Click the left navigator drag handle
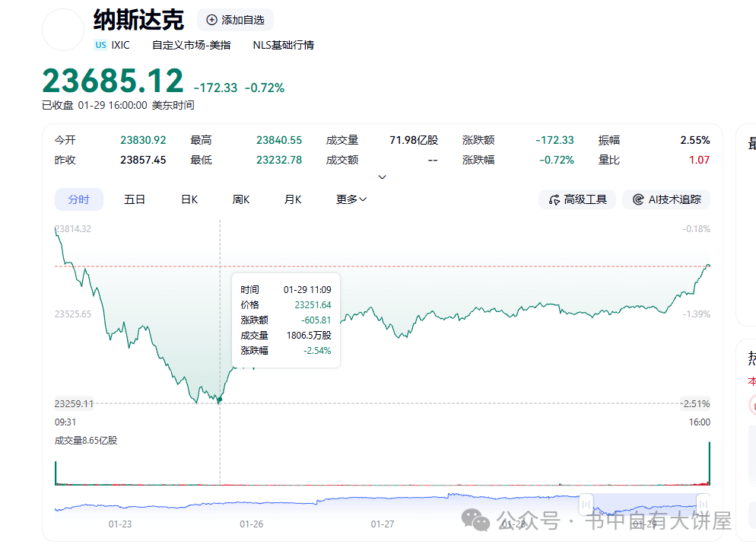The height and width of the screenshot is (551, 756). 585,505
